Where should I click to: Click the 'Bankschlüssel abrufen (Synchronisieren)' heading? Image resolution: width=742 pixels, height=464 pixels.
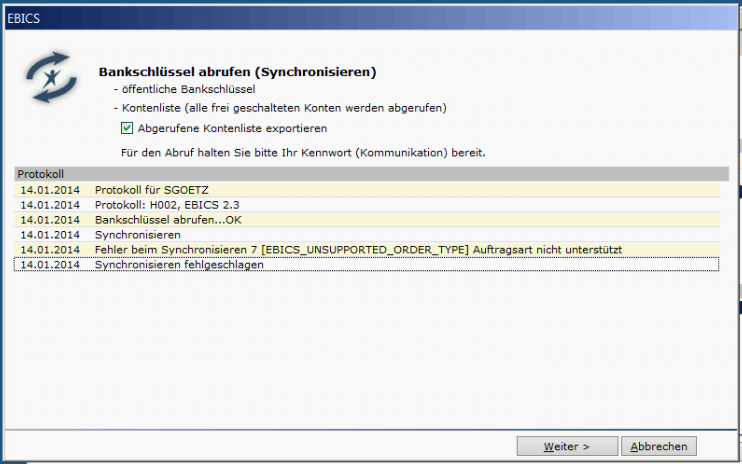point(237,72)
